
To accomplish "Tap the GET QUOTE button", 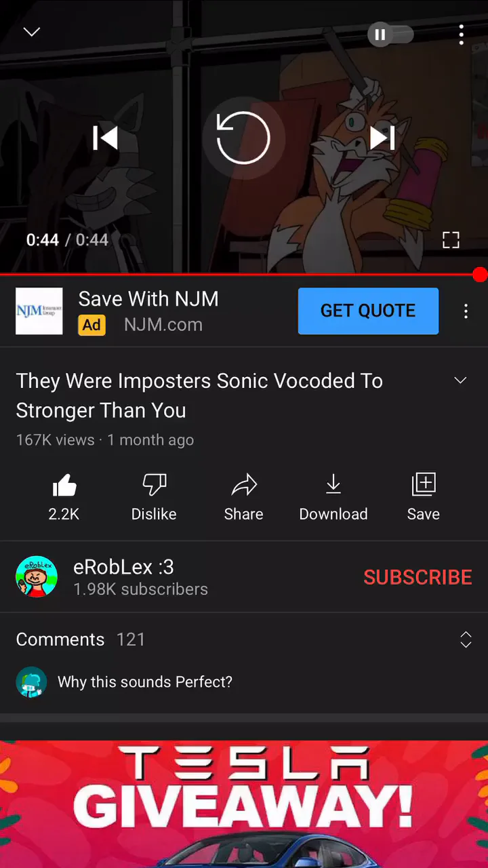I will click(368, 311).
